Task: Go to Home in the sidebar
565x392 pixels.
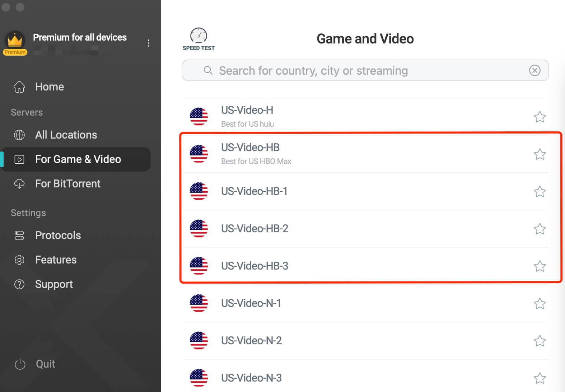Action: [75, 87]
